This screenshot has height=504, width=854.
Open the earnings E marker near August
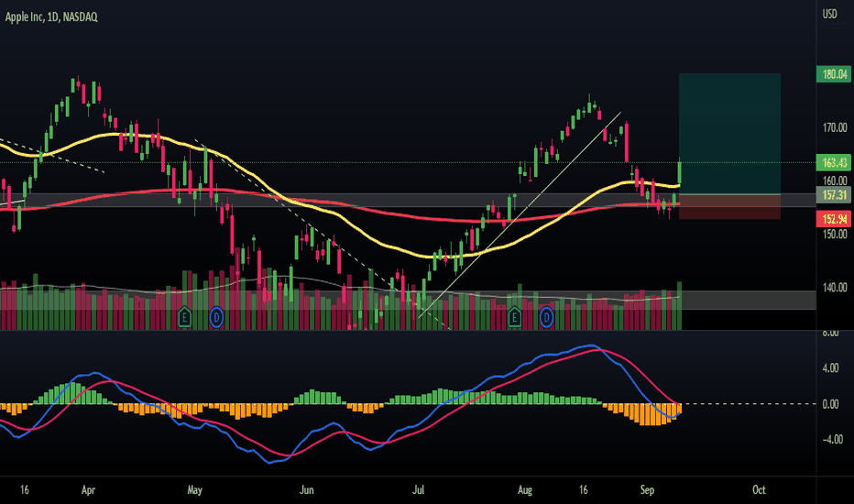click(x=514, y=317)
